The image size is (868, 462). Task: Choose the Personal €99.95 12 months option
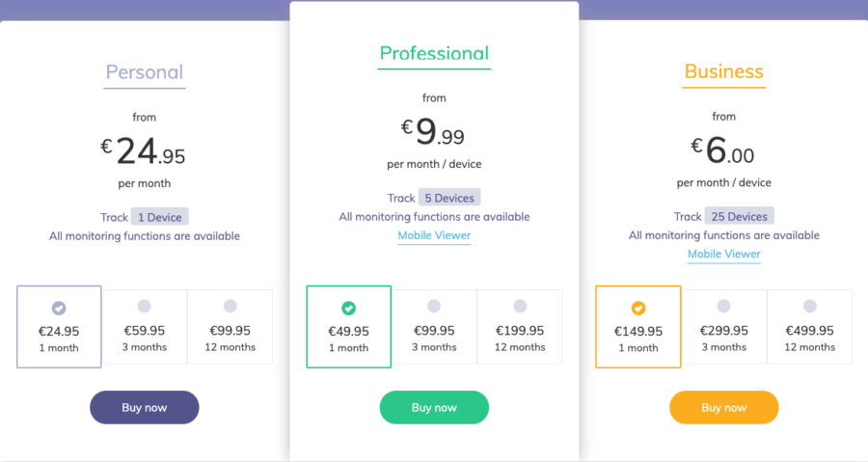point(231,326)
